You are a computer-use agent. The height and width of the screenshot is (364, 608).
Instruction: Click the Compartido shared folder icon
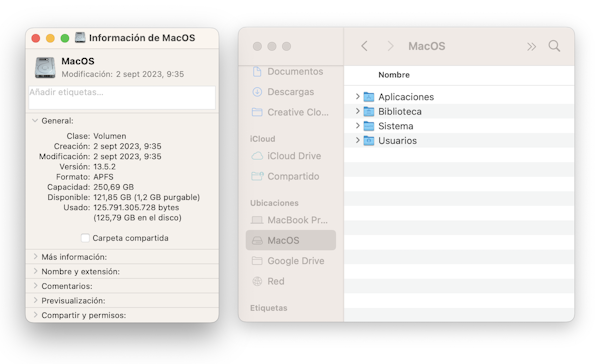257,176
